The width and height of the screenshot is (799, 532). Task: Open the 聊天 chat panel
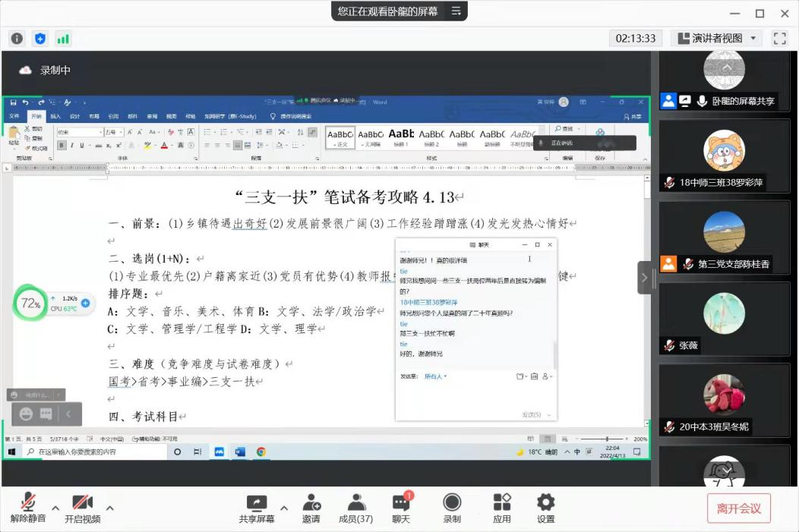(401, 503)
